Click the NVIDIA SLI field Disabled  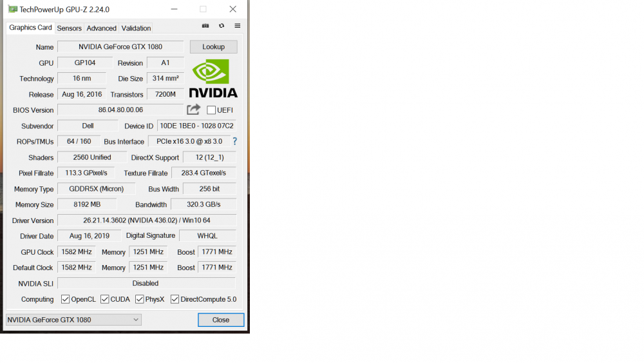click(x=146, y=283)
